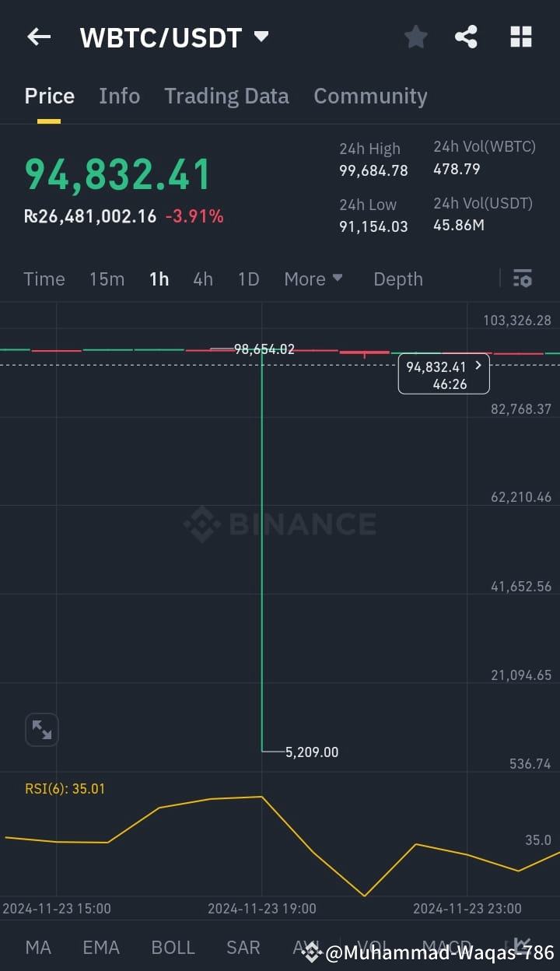The width and height of the screenshot is (560, 971).
Task: Open the Community tab
Action: pos(370,96)
